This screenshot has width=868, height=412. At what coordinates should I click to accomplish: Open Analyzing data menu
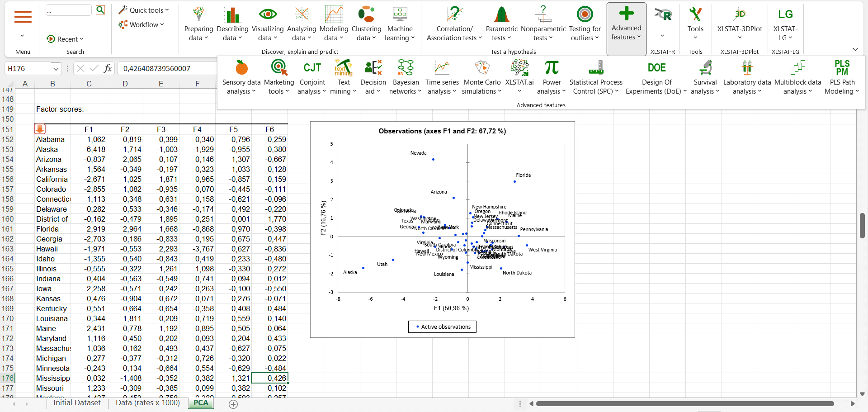click(302, 24)
